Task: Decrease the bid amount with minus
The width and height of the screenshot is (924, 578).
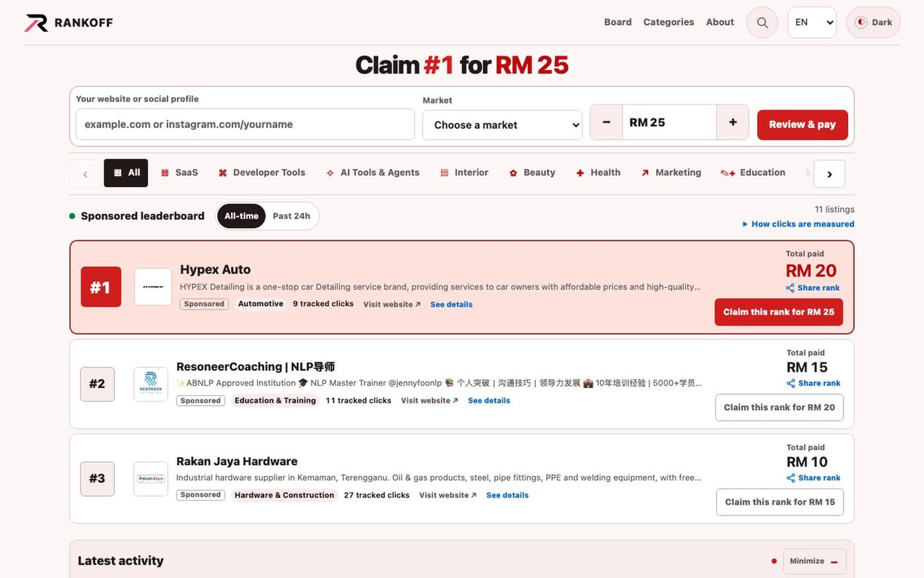Action: point(607,122)
